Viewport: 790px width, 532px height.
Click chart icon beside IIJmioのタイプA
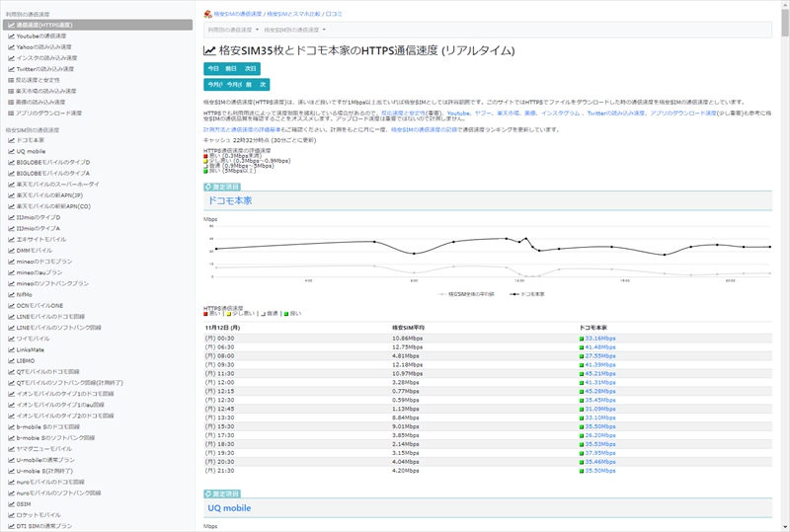(11, 229)
